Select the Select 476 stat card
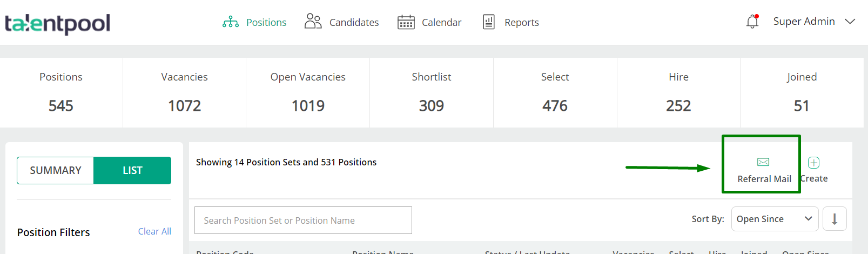This screenshot has width=868, height=254. click(555, 92)
